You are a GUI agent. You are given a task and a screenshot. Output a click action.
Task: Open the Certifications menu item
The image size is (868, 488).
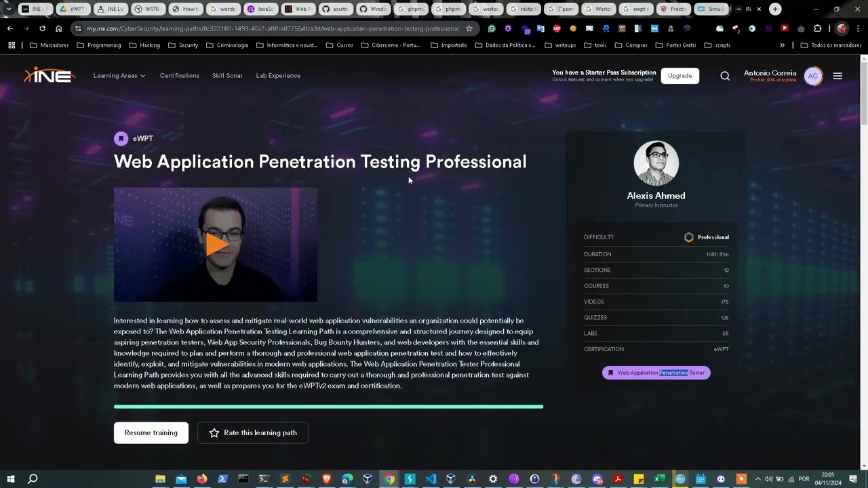pyautogui.click(x=179, y=76)
